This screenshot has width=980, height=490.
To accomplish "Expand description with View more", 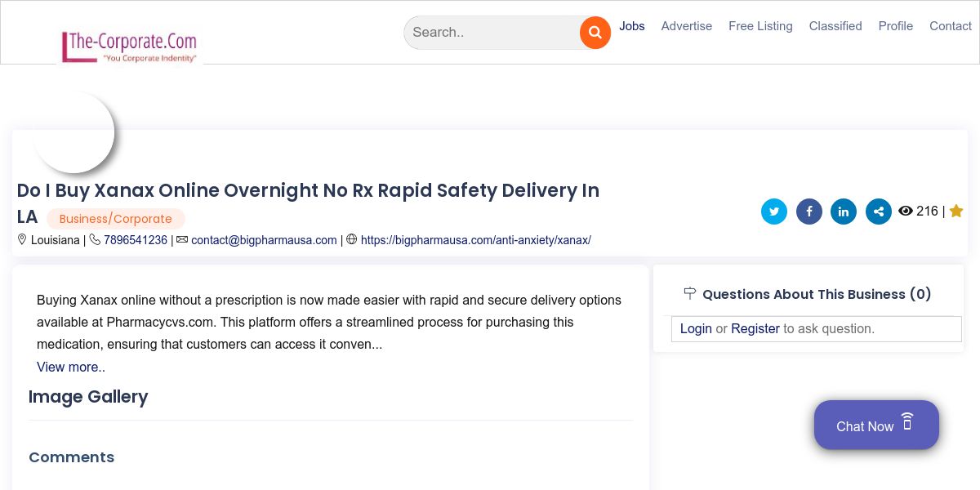I will (x=71, y=367).
